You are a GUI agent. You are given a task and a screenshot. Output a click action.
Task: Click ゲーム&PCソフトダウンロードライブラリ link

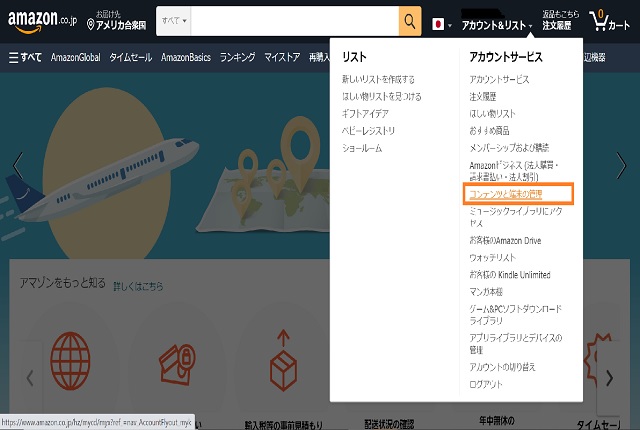[516, 315]
